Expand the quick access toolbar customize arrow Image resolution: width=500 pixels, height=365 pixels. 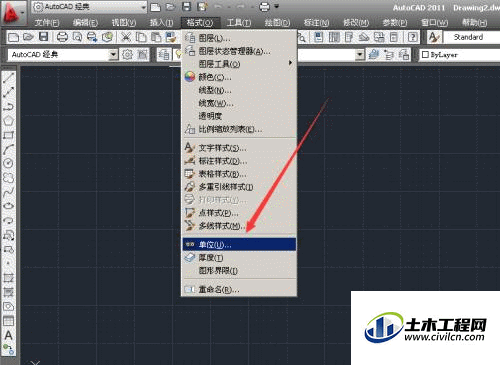point(277,6)
